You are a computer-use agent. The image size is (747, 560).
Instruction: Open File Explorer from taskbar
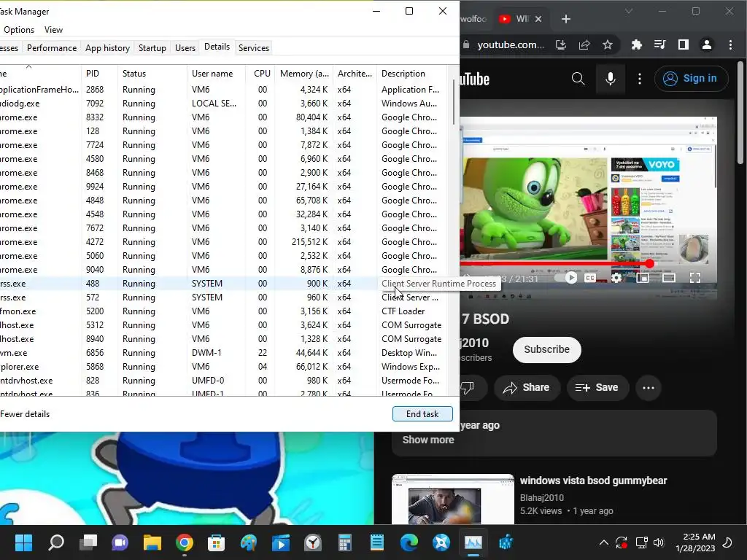point(152,542)
